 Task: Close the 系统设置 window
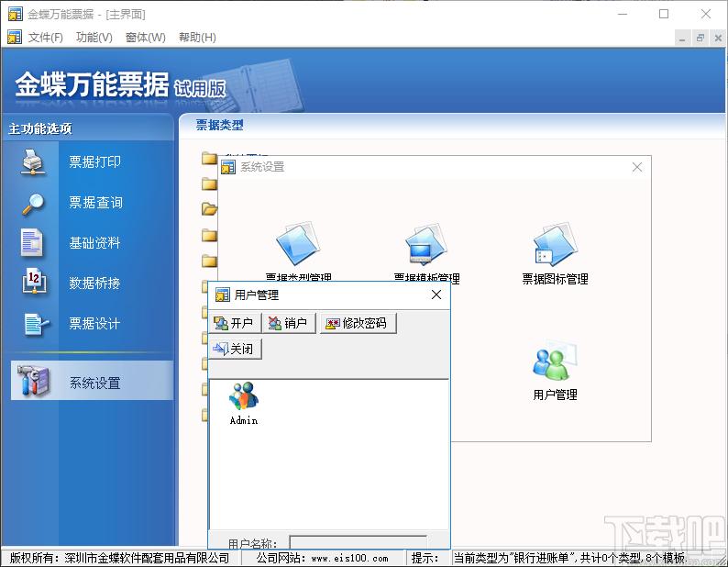[637, 167]
